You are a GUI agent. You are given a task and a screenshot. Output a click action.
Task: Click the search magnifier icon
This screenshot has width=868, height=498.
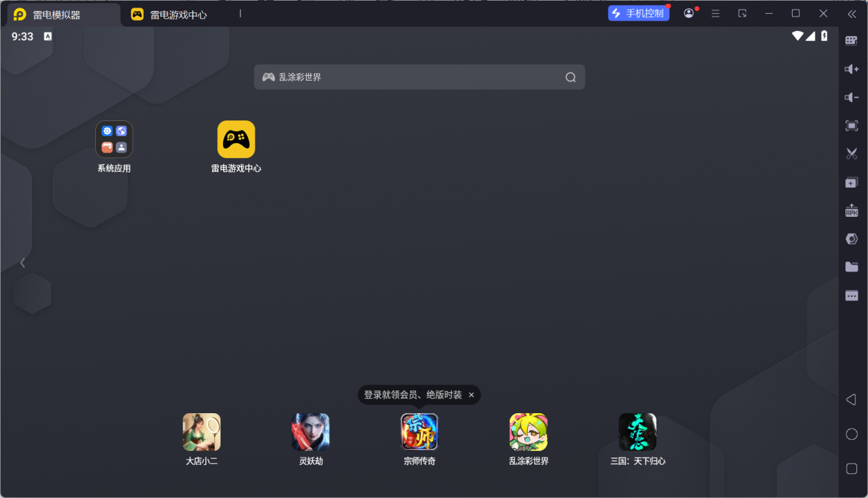pyautogui.click(x=571, y=77)
